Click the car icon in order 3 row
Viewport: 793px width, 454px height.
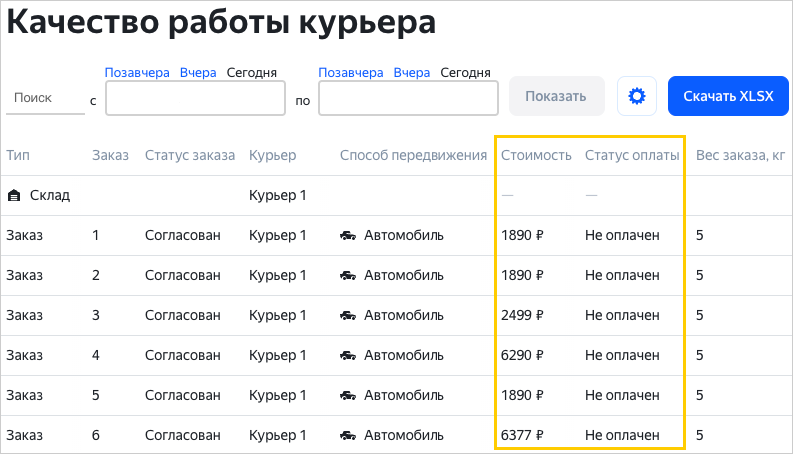pos(348,316)
